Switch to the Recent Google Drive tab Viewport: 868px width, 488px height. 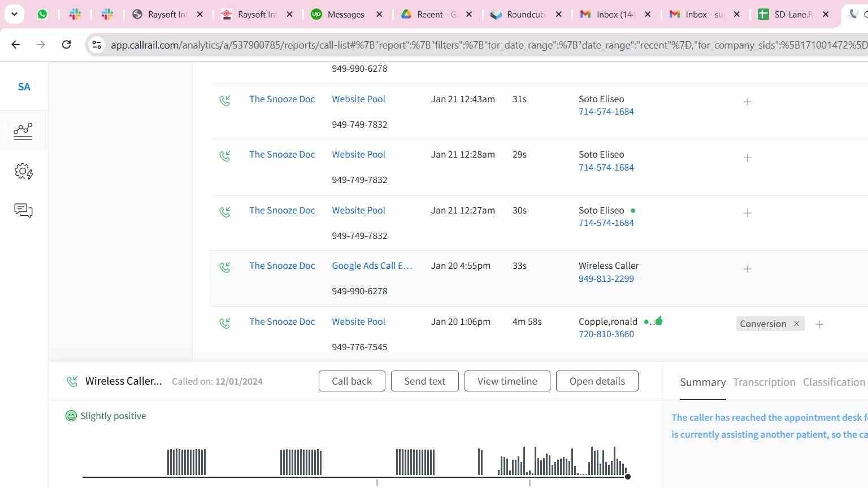click(437, 14)
